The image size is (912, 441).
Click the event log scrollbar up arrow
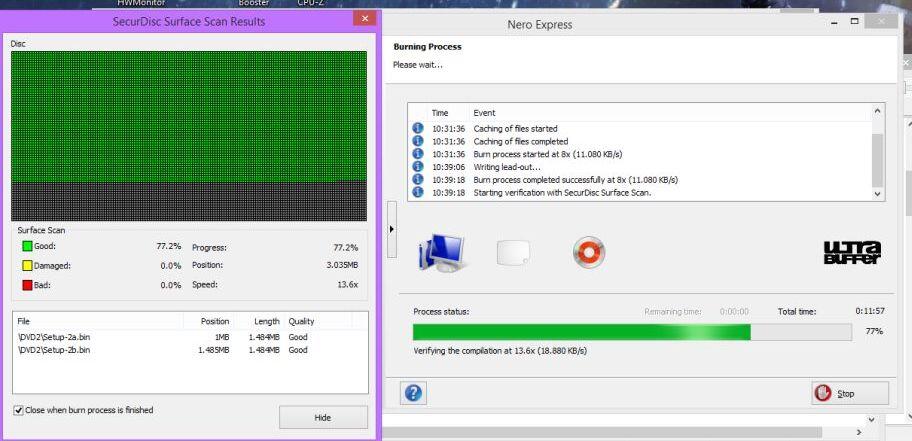pyautogui.click(x=878, y=110)
